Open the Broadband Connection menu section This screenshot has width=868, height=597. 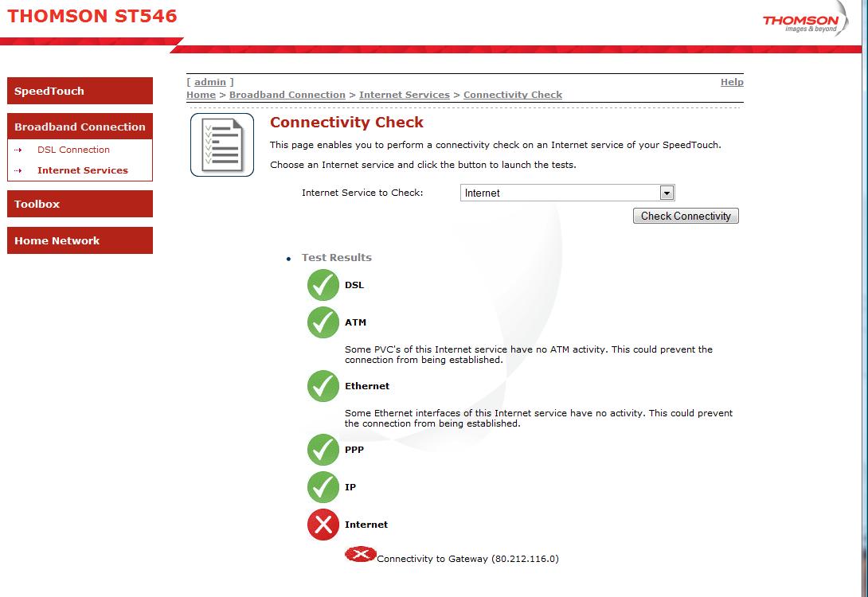coord(80,127)
